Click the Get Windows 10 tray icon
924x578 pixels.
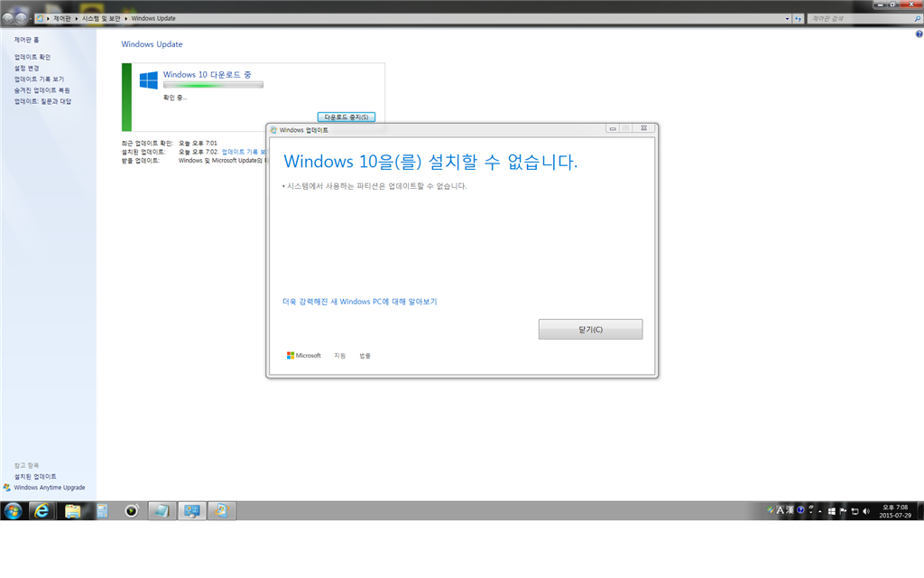pyautogui.click(x=831, y=511)
